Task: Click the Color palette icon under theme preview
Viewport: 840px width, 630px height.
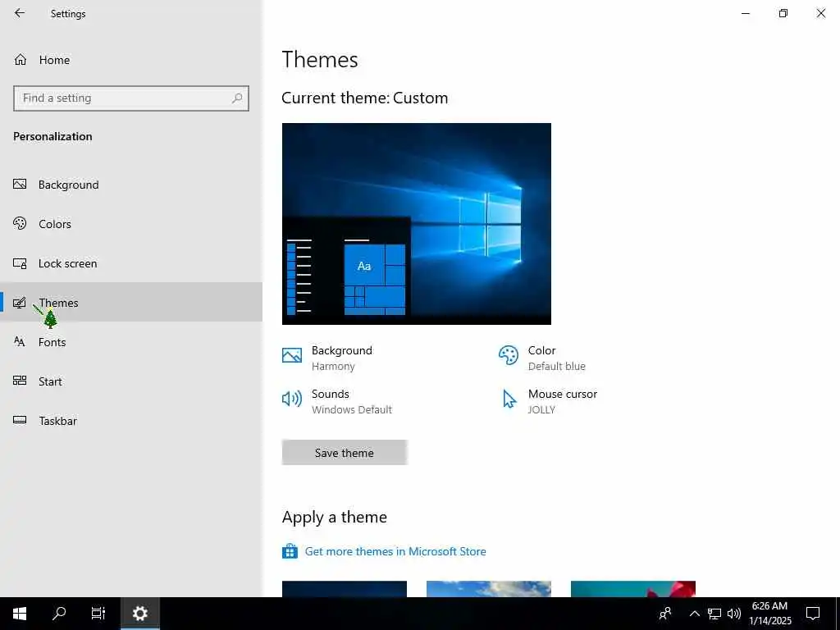Action: pyautogui.click(x=509, y=354)
